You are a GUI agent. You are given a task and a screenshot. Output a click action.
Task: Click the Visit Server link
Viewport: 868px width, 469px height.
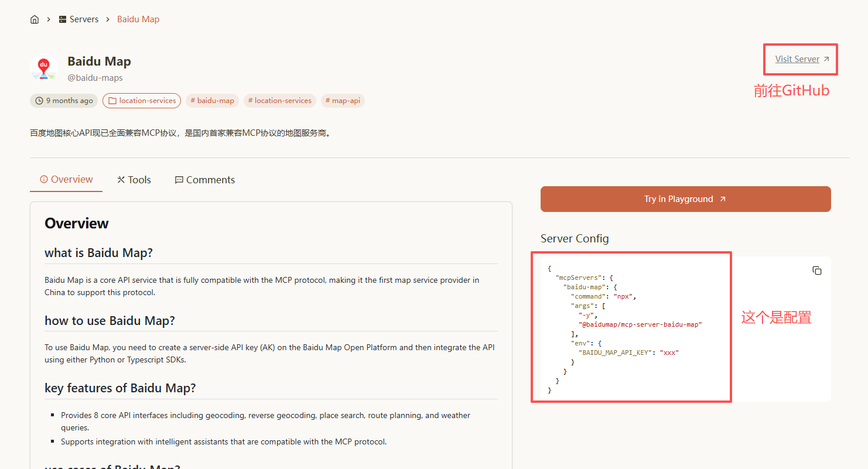[802, 59]
